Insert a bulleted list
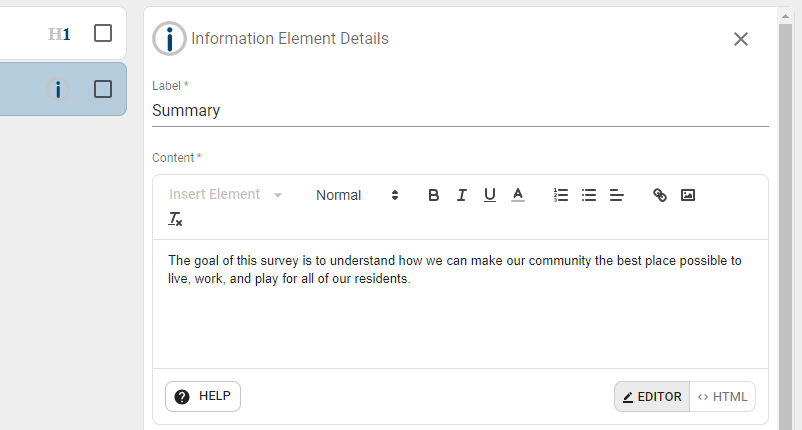802x430 pixels. point(589,195)
